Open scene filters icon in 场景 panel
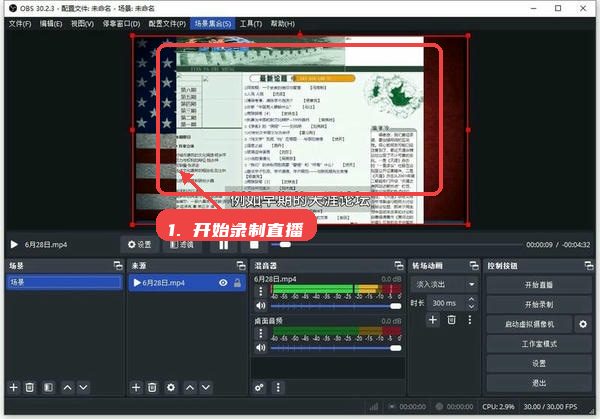This screenshot has width=600, height=419. 48,388
